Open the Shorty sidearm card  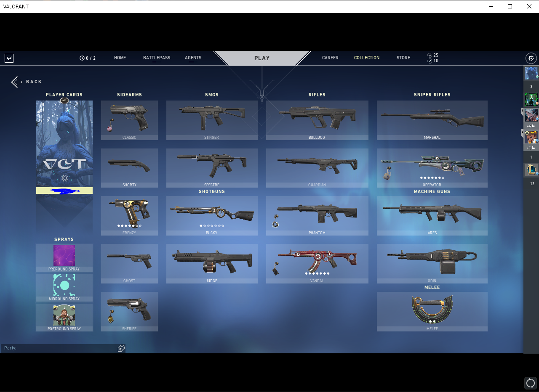[x=129, y=168]
